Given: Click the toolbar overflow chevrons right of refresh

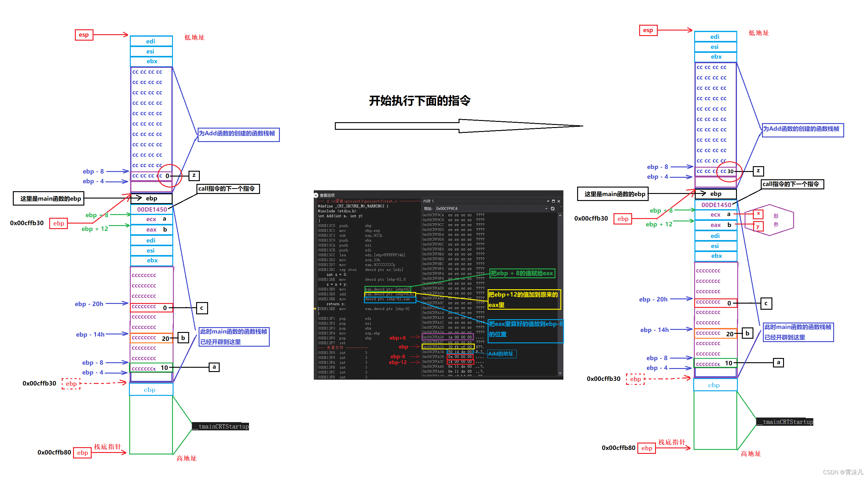Looking at the screenshot, I should [x=561, y=206].
